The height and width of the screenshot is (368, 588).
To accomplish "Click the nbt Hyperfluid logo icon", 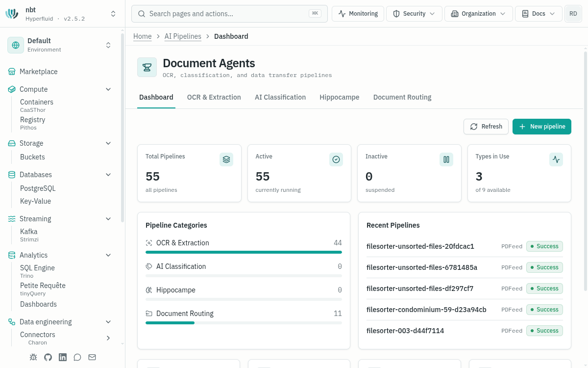I will (12, 14).
